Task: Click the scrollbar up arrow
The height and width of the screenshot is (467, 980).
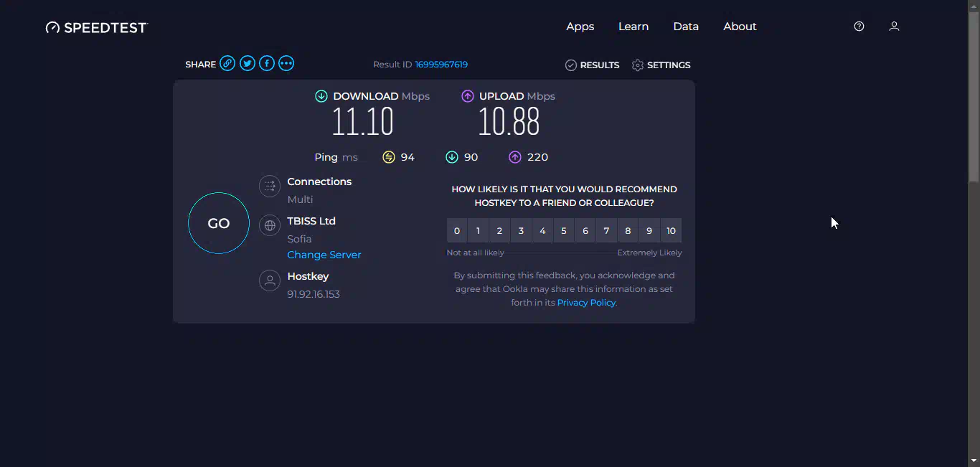Action: coord(974,6)
